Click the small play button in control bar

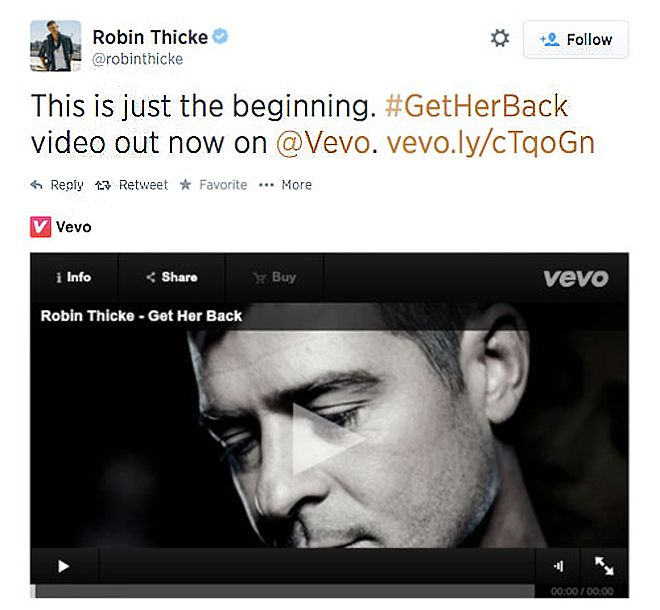64,566
